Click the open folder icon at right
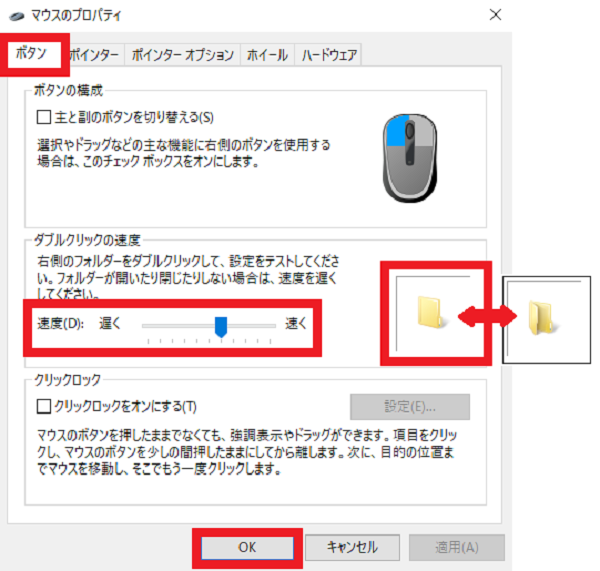This screenshot has height=571, width=600. [541, 318]
